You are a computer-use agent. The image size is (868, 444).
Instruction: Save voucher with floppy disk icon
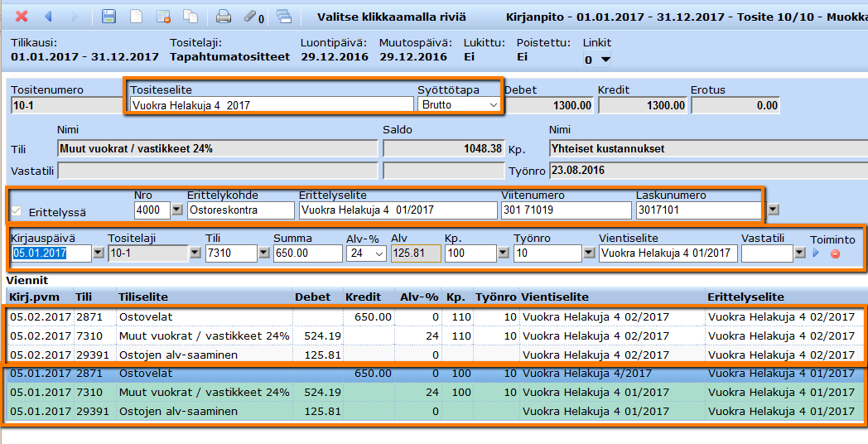click(108, 16)
